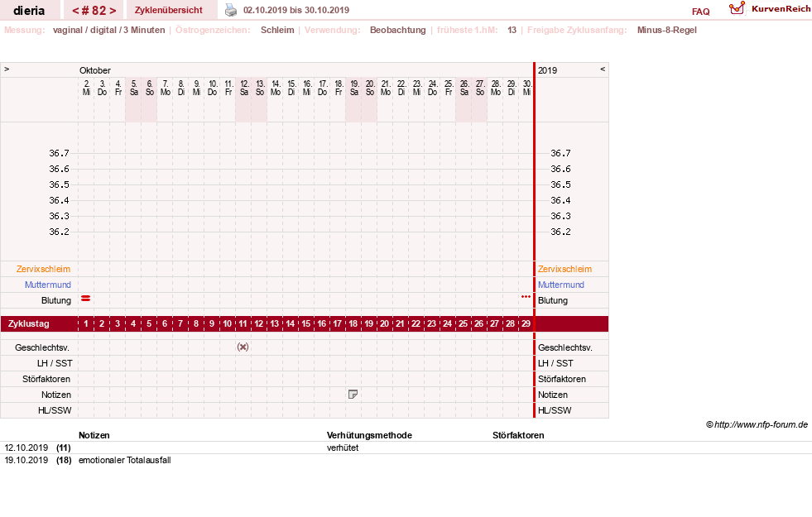Click the left Störfaktoren row label
Viewport: 812px width, 517px height.
[x=46, y=379]
